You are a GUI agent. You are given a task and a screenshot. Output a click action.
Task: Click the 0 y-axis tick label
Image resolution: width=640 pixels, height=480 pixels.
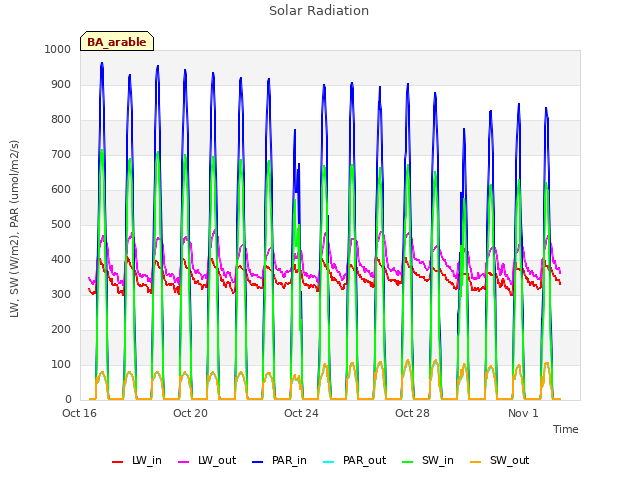pyautogui.click(x=68, y=399)
